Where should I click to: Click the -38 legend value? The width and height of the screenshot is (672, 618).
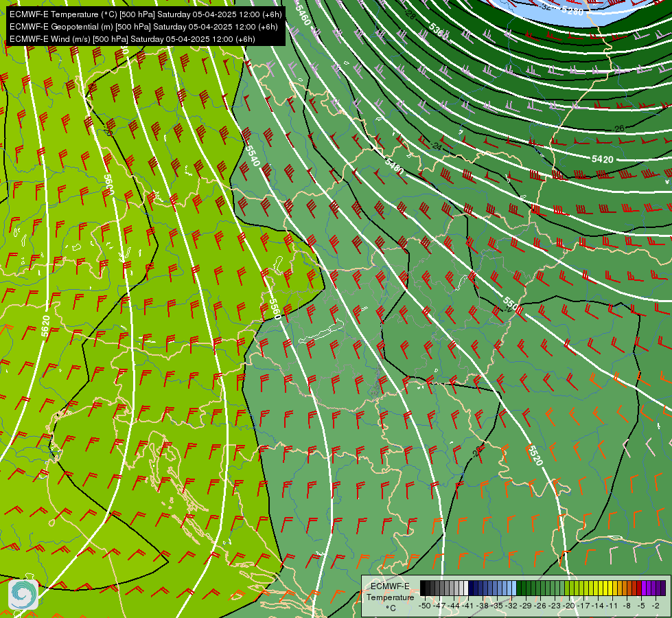tap(483, 606)
